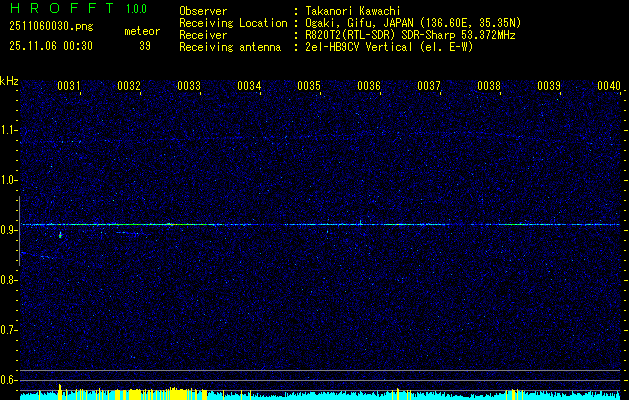Click the HROFFT title text

pyautogui.click(x=57, y=10)
